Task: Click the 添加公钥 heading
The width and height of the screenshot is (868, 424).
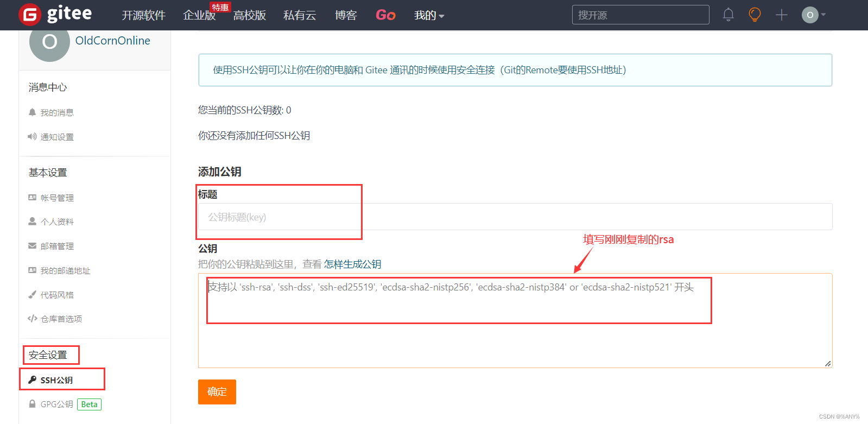Action: [219, 172]
